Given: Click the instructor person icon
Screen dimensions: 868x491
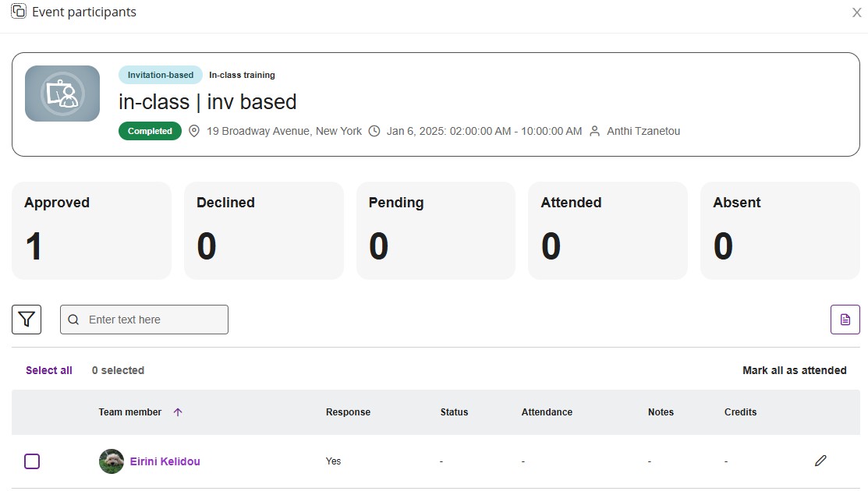Looking at the screenshot, I should (594, 131).
